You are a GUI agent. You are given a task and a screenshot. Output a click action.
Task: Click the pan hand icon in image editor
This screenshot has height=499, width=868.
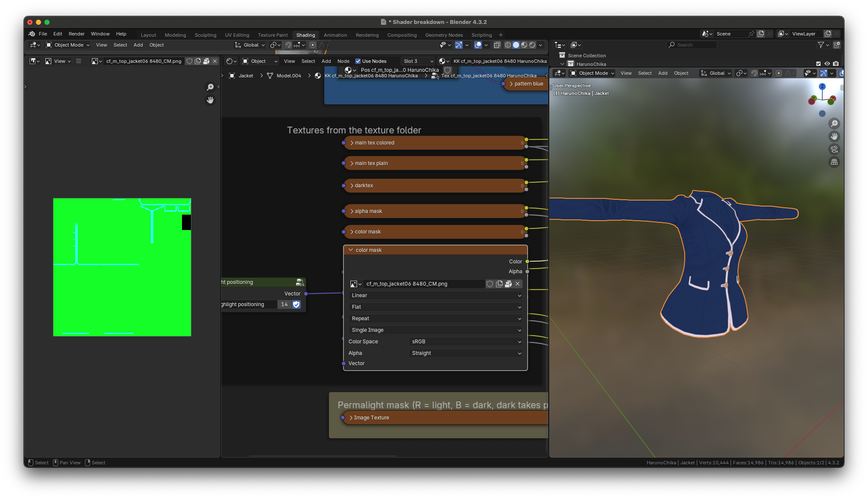210,100
